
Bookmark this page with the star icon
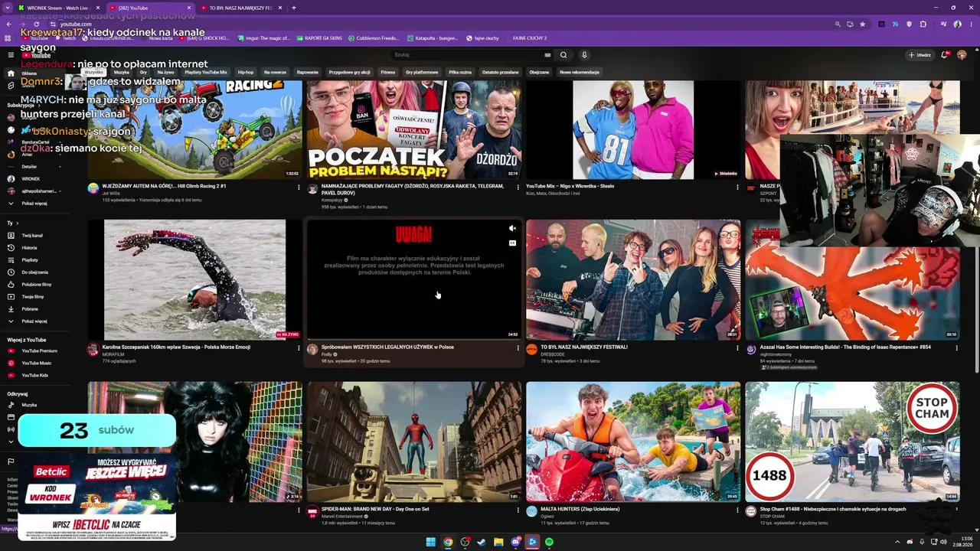point(863,24)
